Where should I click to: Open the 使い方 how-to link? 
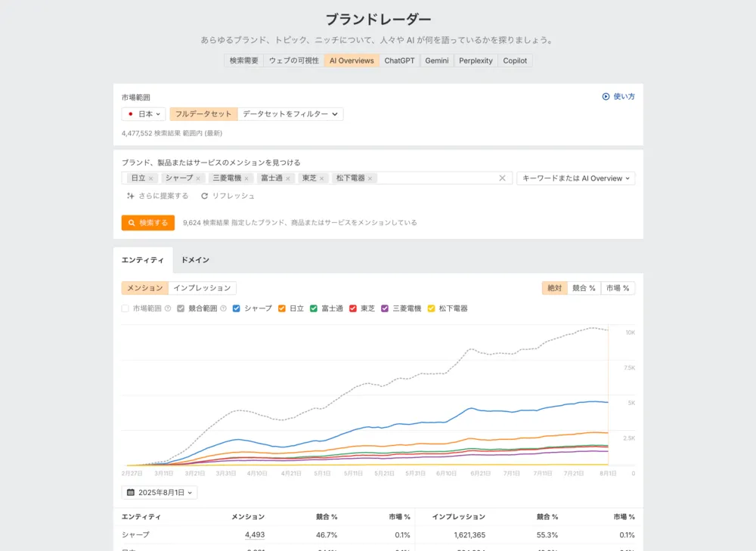click(618, 97)
